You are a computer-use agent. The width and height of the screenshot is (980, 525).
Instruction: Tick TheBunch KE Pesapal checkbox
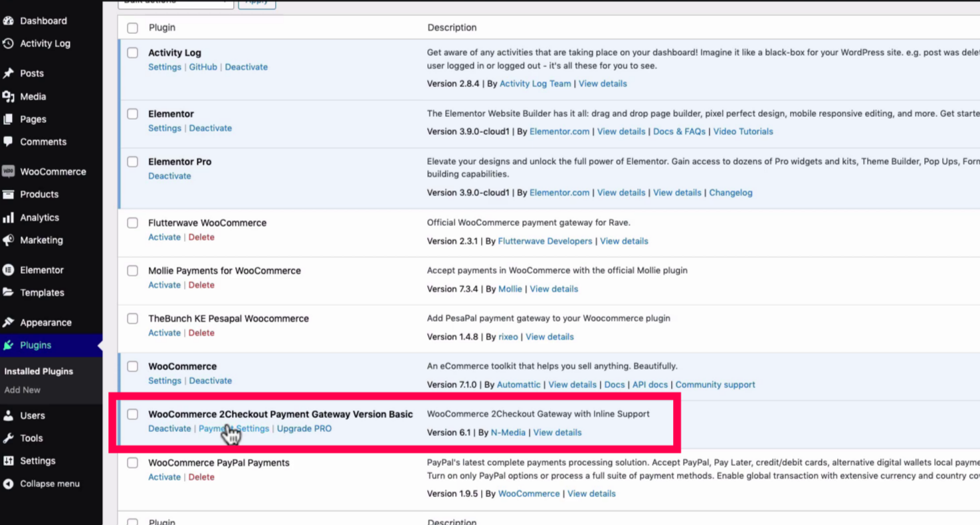pyautogui.click(x=133, y=319)
